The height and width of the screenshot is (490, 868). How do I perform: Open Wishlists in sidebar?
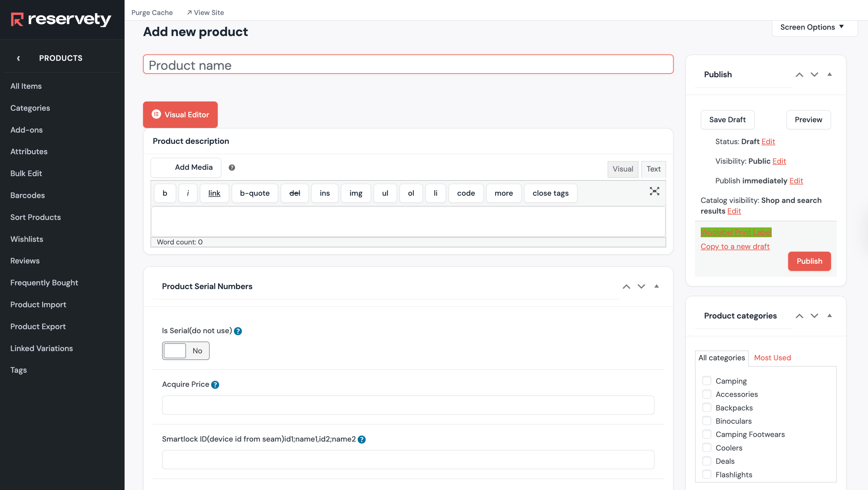27,239
